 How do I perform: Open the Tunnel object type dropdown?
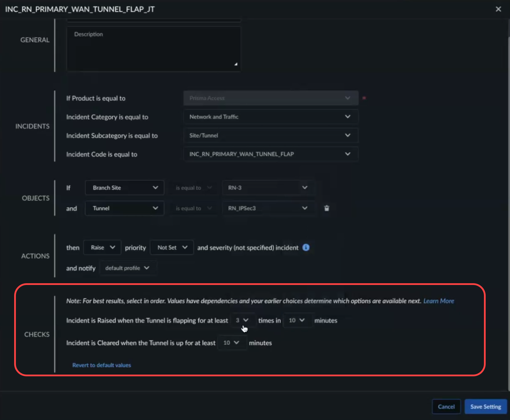pos(125,208)
